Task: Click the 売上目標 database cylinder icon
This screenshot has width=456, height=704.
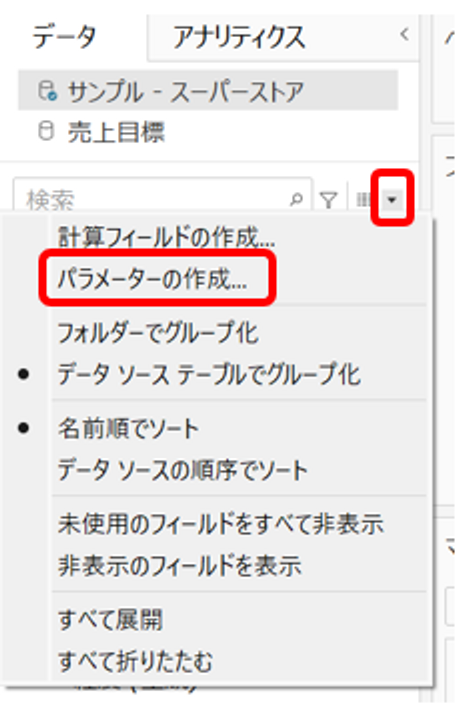Action: [46, 132]
